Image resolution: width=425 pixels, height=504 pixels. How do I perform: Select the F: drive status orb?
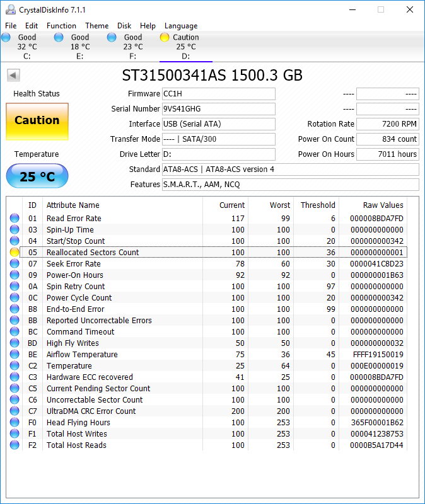112,37
